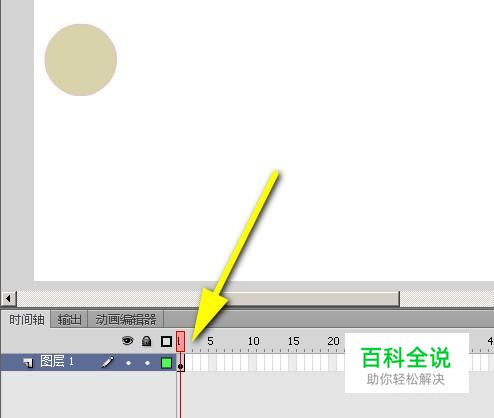Switch to the 时间轴 tab
494x418 pixels.
coord(26,320)
